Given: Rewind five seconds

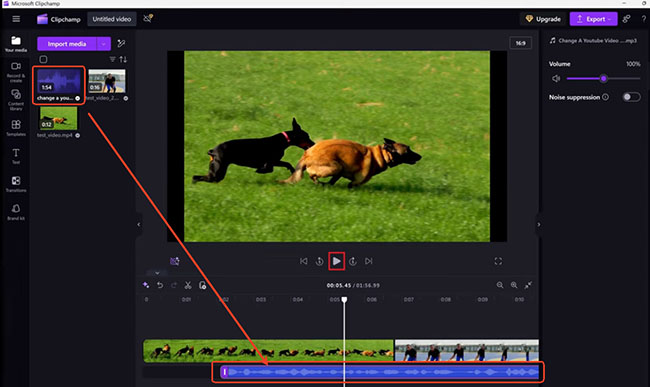Looking at the screenshot, I should tap(319, 261).
